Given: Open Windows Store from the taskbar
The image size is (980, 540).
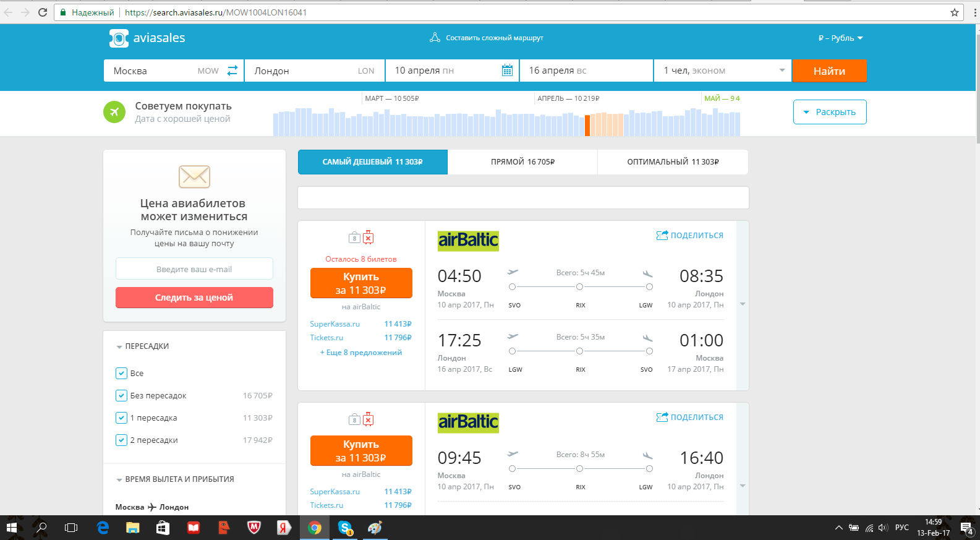Looking at the screenshot, I should [163, 528].
